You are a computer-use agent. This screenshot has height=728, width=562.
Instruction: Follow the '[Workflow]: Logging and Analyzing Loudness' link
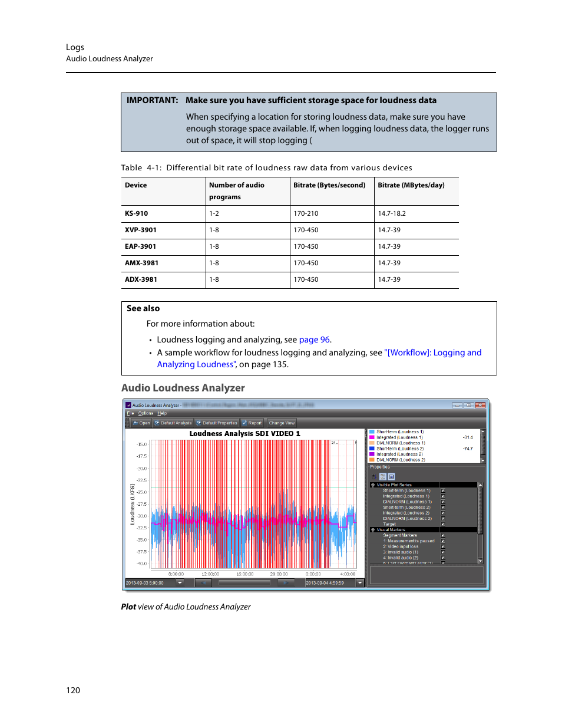pyautogui.click(x=319, y=358)
